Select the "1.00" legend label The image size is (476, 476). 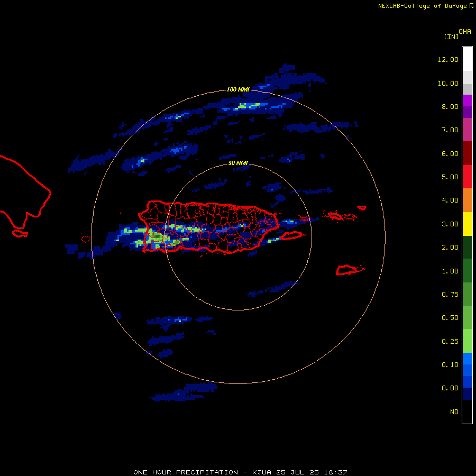tap(450, 271)
